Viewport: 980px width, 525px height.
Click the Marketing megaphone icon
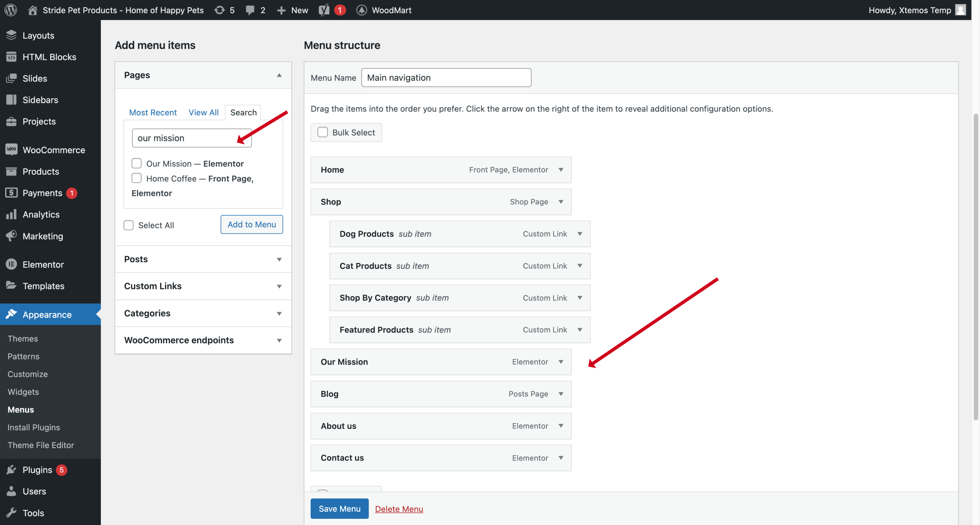click(x=11, y=236)
